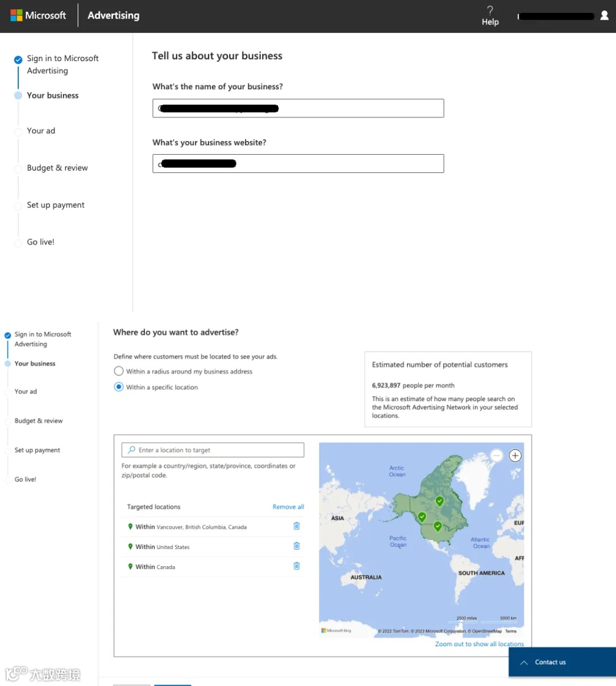The image size is (616, 686).
Task: Click the Enter a location to target field
Action: [x=213, y=450]
